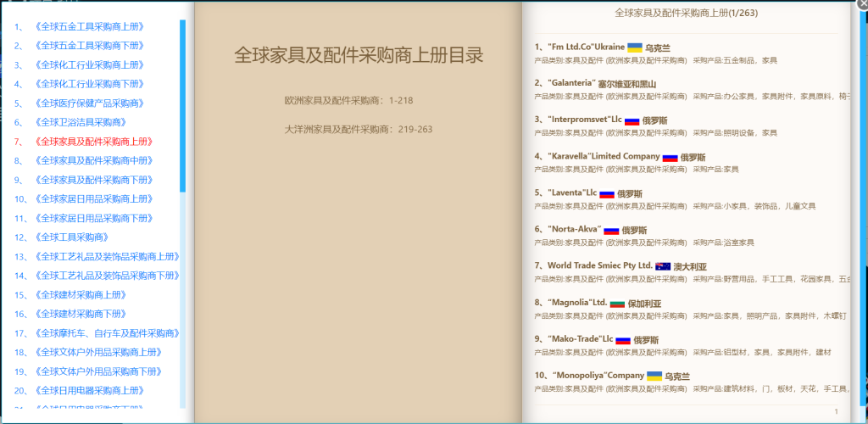Click the Russian flag beside Interpromsvet Llc
This screenshot has height=424, width=868.
(632, 120)
